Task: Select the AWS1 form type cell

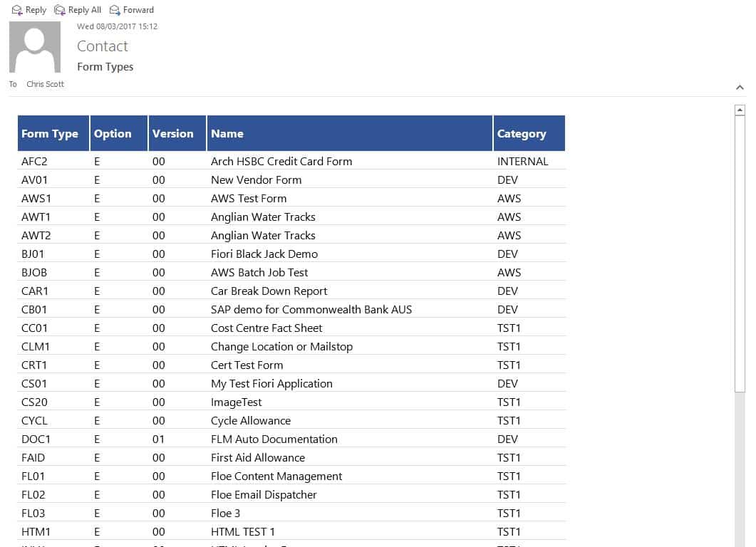Action: (36, 199)
